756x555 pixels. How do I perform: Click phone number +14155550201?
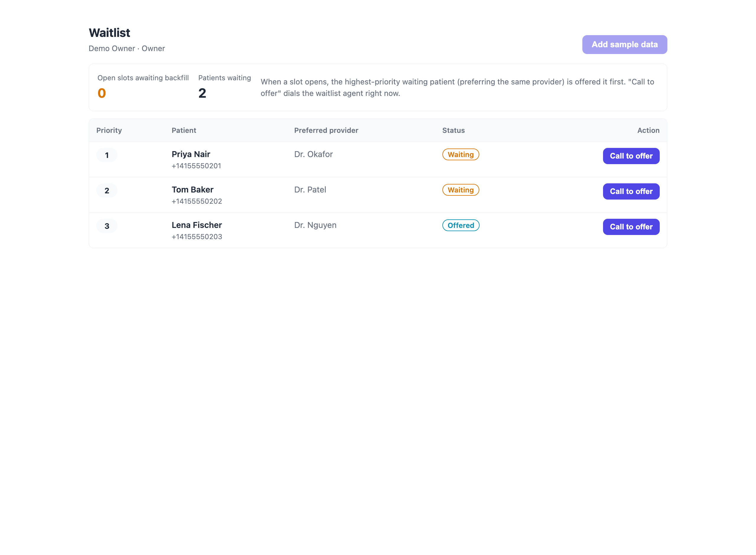point(196,166)
